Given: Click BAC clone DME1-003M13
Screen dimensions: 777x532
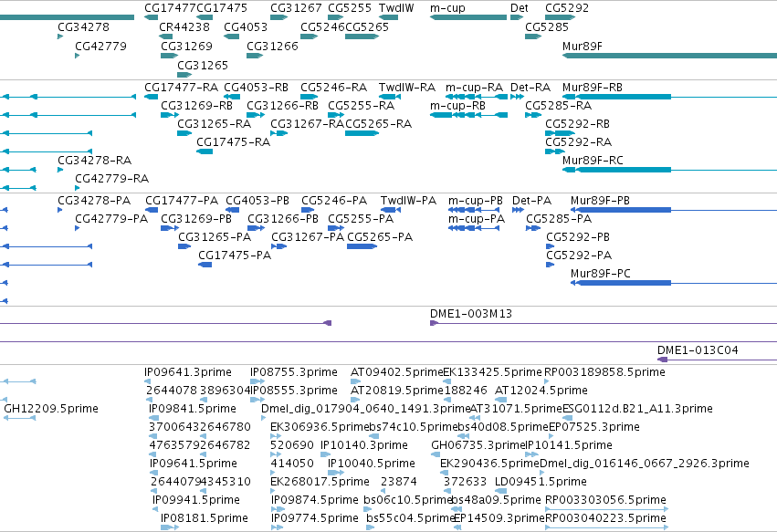Looking at the screenshot, I should [x=471, y=314].
